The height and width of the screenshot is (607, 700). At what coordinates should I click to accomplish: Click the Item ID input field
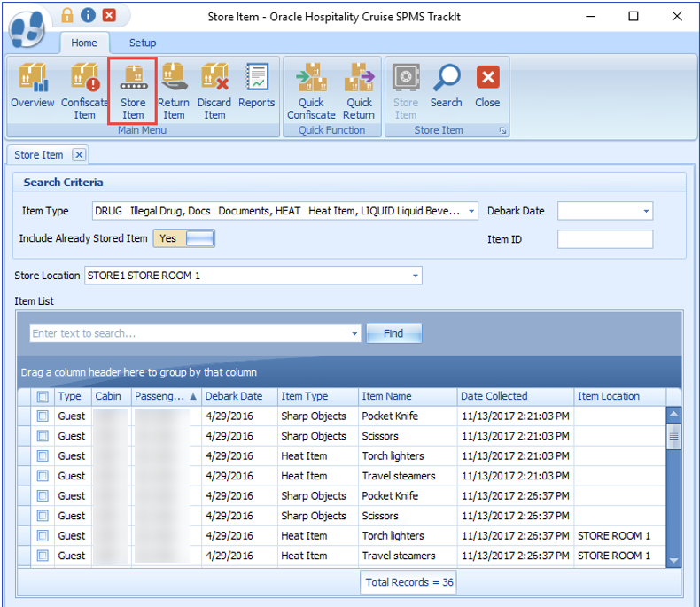pos(605,239)
